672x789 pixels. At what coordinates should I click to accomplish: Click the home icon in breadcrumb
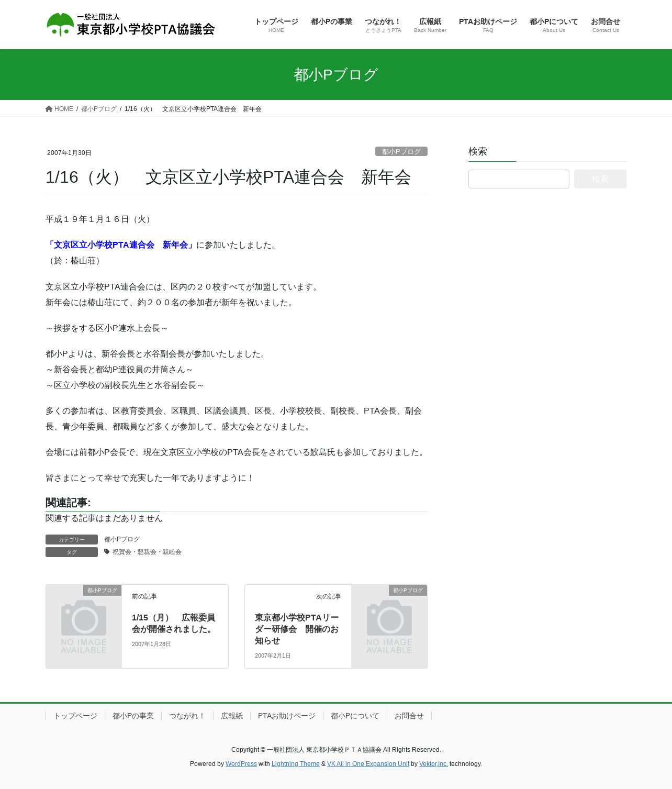pyautogui.click(x=49, y=109)
